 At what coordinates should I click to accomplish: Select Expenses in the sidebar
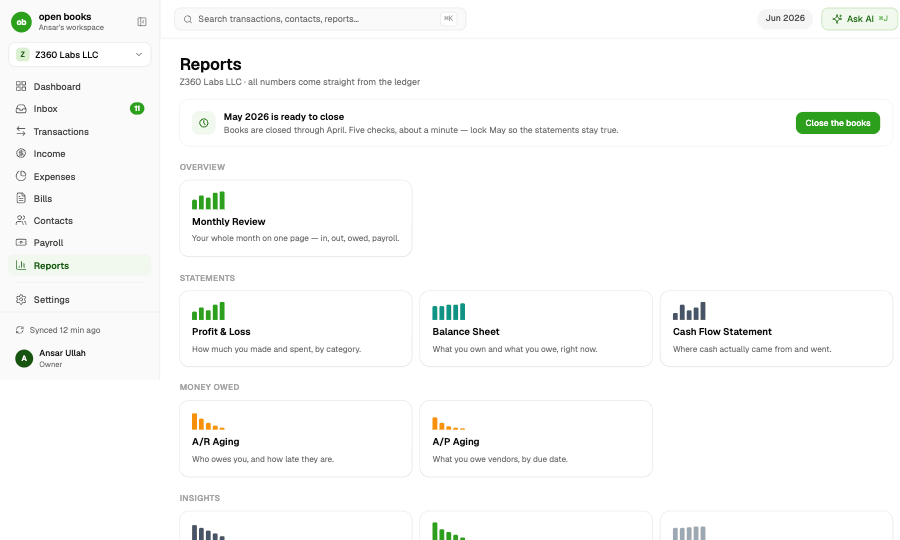tap(80, 176)
